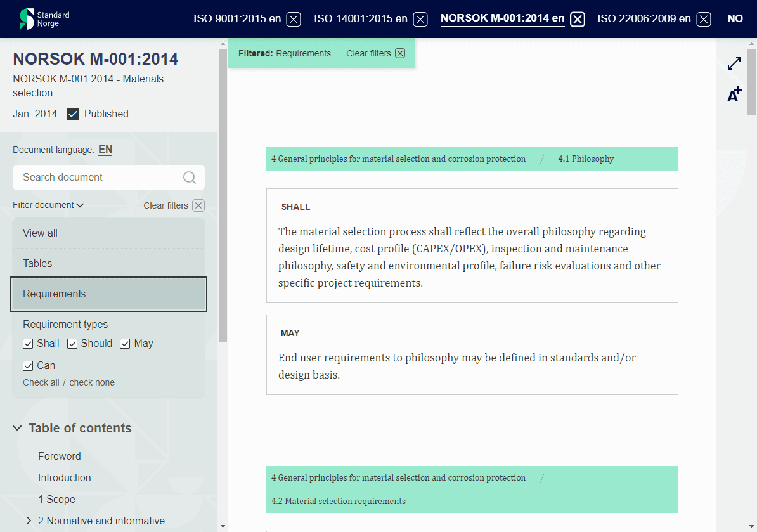Select the NORSOK M-001:2014 en tab

click(x=502, y=18)
